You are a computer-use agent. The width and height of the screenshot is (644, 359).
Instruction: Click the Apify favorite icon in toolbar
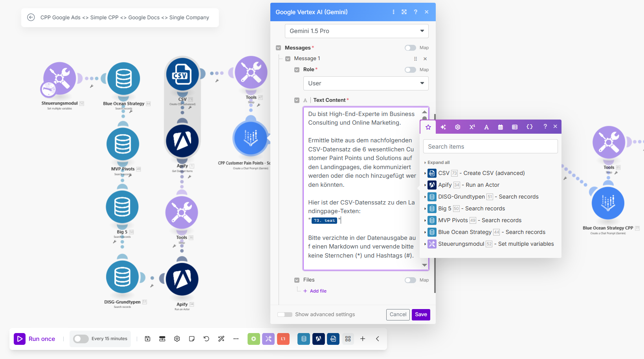point(318,339)
